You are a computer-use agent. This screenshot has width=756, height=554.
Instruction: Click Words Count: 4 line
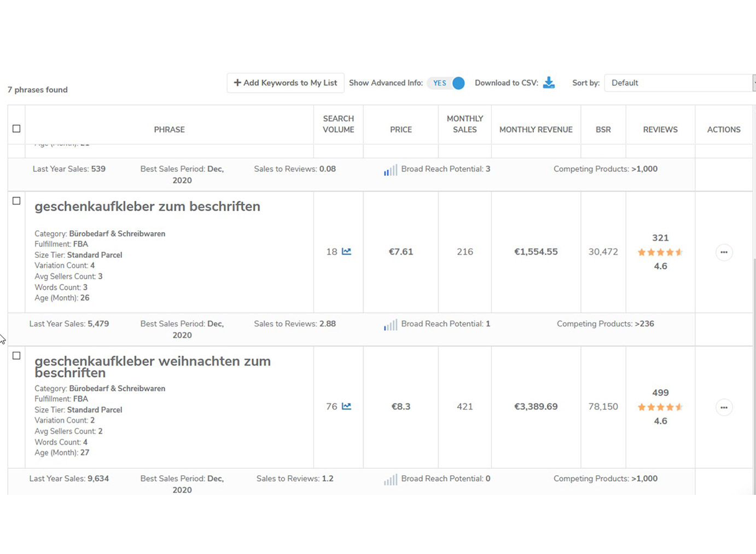[x=61, y=442]
